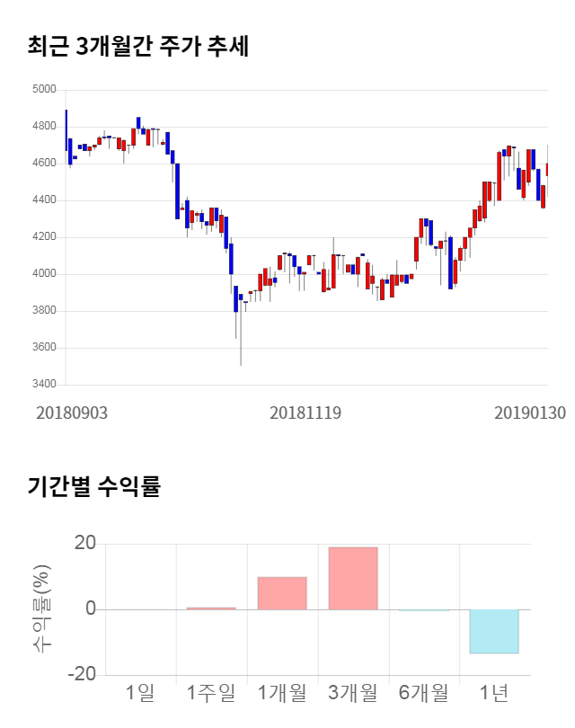The width and height of the screenshot is (575, 728).
Task: Click the '최근 3개월간 주가 추세' chart title
Action: (137, 46)
